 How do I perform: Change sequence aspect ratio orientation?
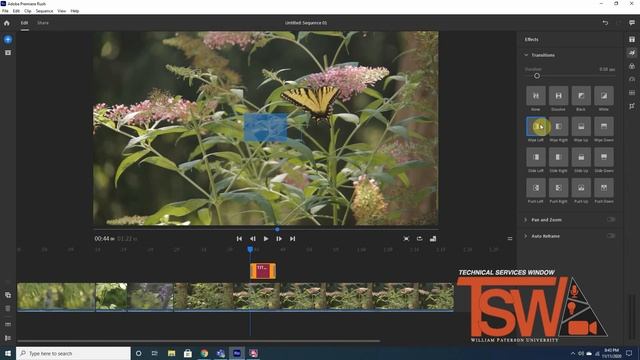(433, 239)
